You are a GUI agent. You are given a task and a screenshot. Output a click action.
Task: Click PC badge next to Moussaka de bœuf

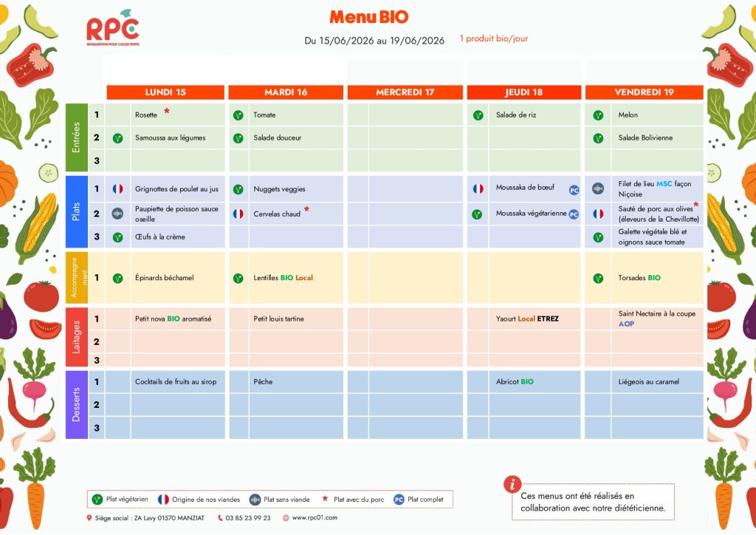[x=574, y=190]
